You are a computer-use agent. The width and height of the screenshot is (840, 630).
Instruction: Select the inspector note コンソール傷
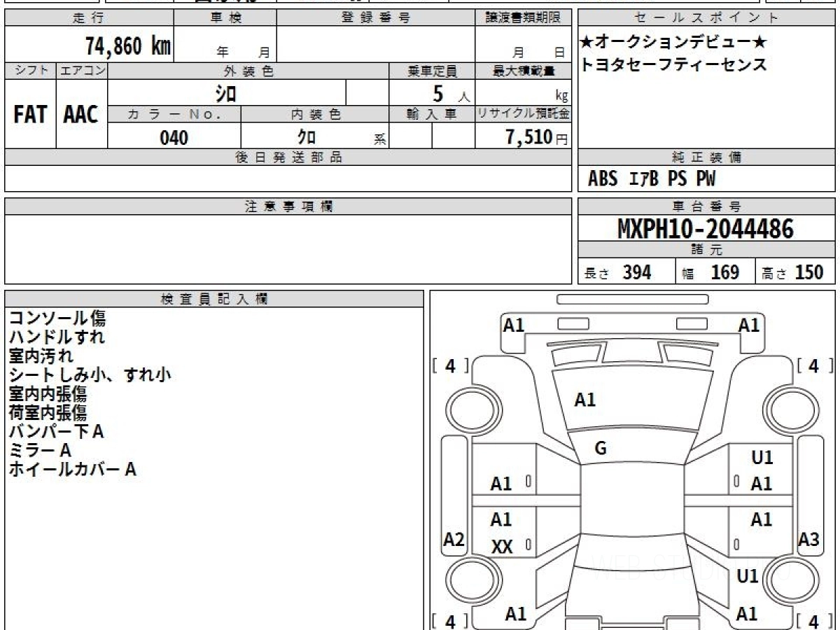click(57, 318)
